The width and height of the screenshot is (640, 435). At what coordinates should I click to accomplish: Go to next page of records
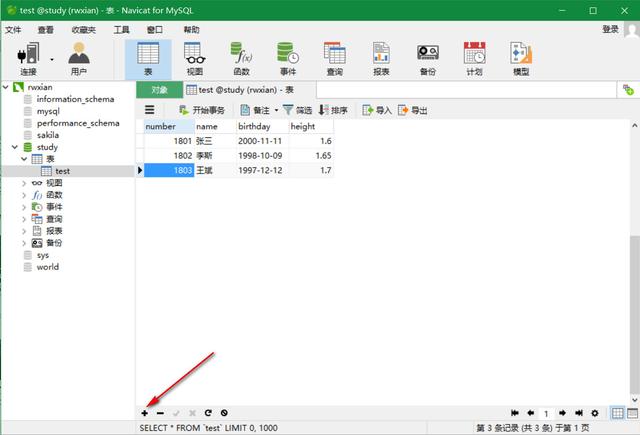coord(562,413)
